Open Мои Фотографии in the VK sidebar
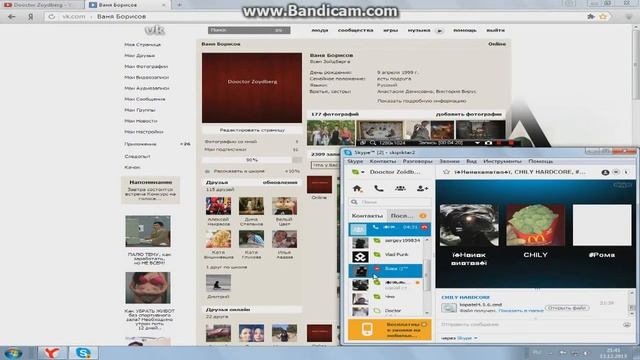 146,67
